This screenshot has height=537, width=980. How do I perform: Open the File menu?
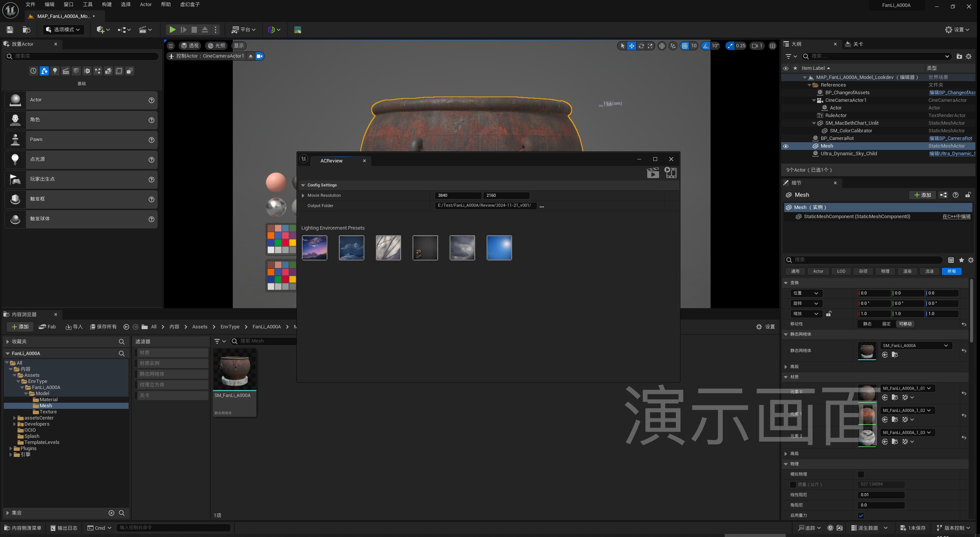pos(31,5)
